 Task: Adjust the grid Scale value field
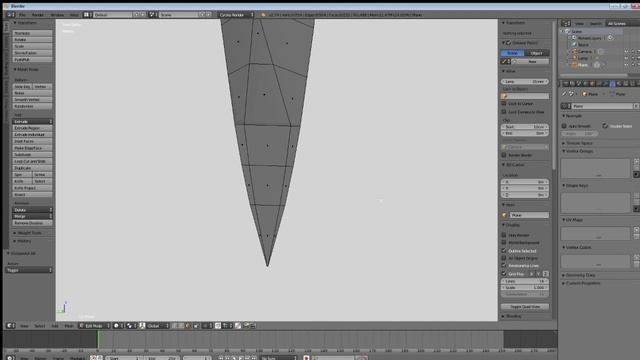click(525, 288)
